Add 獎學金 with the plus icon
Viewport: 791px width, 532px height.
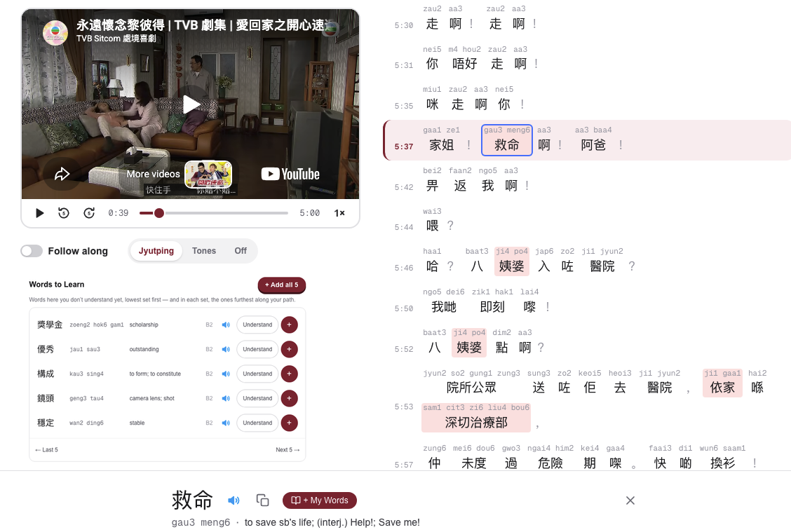coord(289,325)
